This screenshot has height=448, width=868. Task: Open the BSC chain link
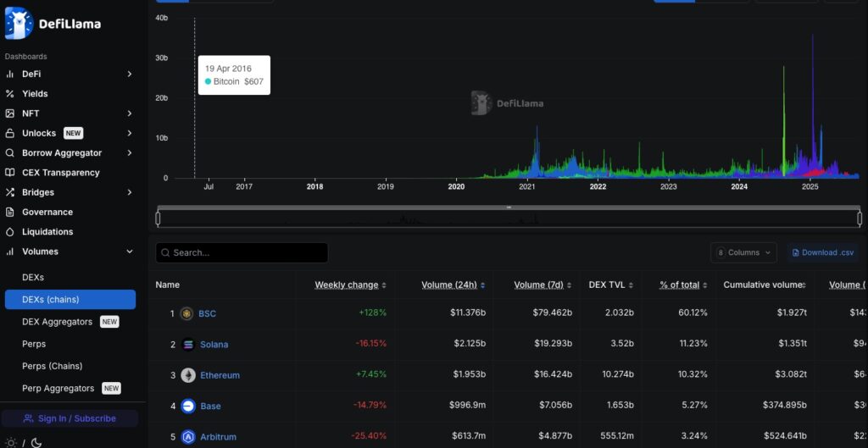pos(207,313)
